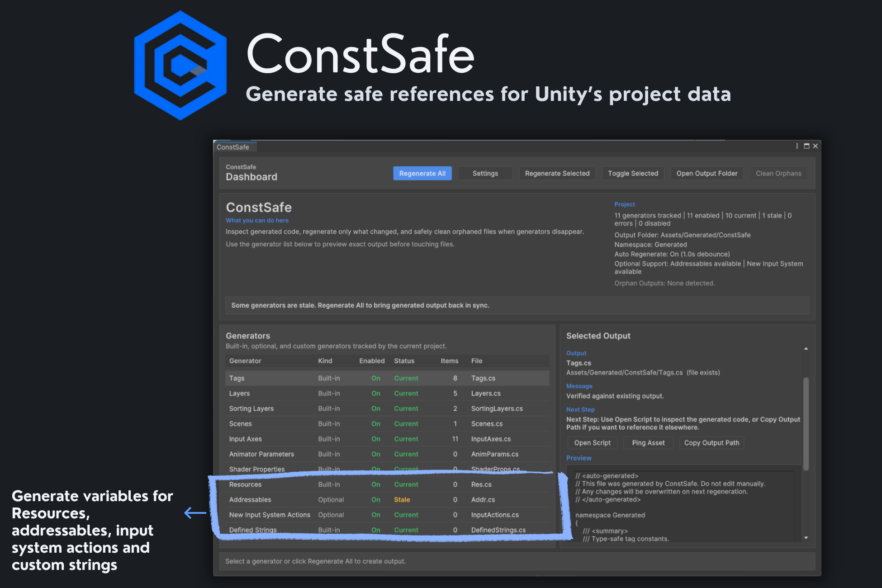
Task: Select the Sorting Layers generator row
Action: pos(387,408)
